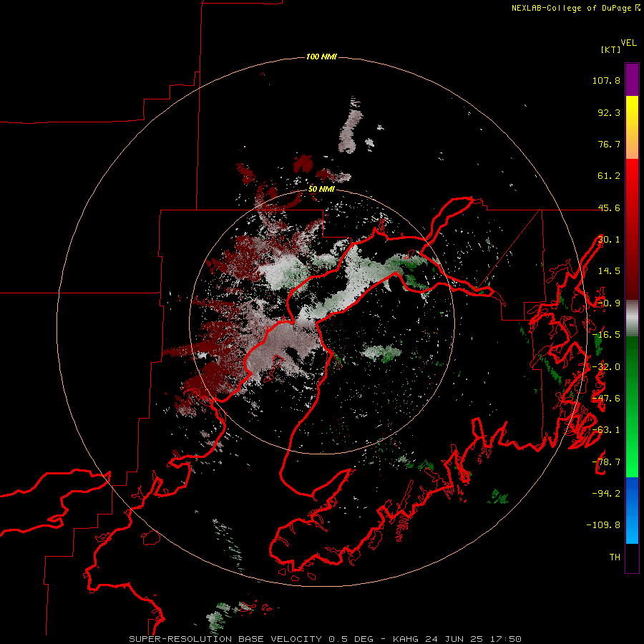The width and height of the screenshot is (644, 644).
Task: Click the -0.9 velocity scale value
Action: click(x=609, y=303)
